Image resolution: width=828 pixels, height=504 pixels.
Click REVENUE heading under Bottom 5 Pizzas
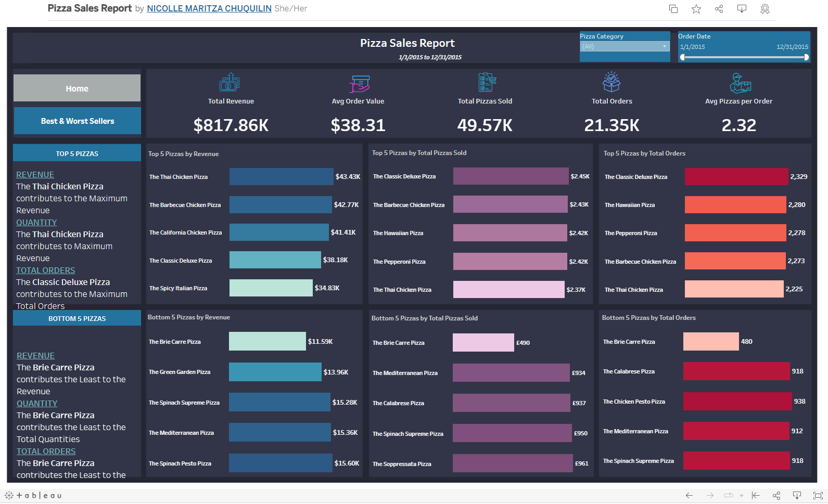[x=35, y=356]
